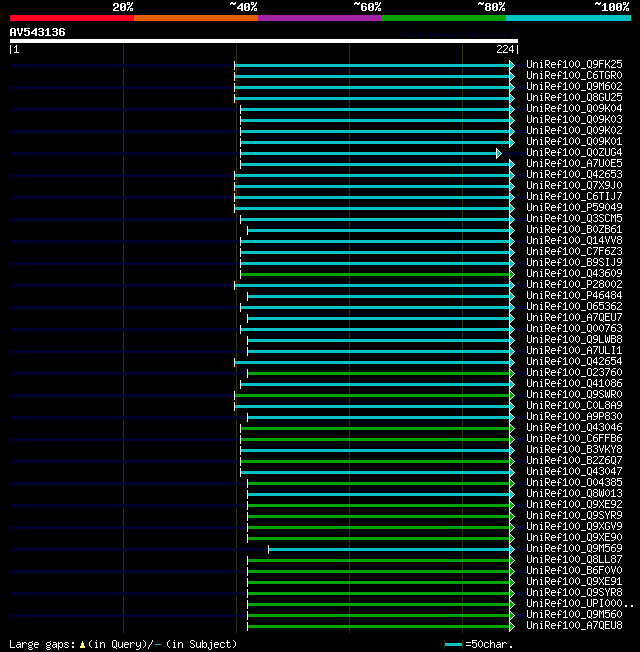Viewport: 640px width, 652px height.
Task: Click the UniRef100_Q9SYR9 label
Action: pyautogui.click(x=574, y=516)
